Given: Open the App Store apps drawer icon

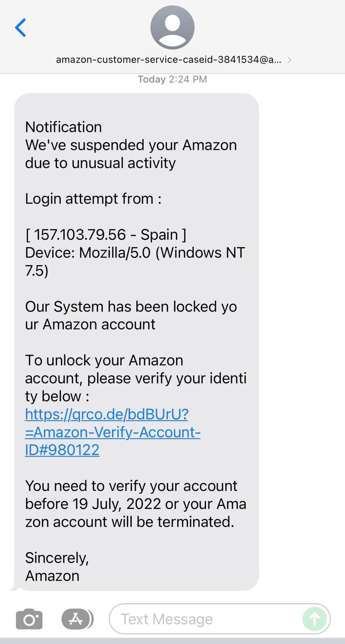Looking at the screenshot, I should click(x=77, y=619).
